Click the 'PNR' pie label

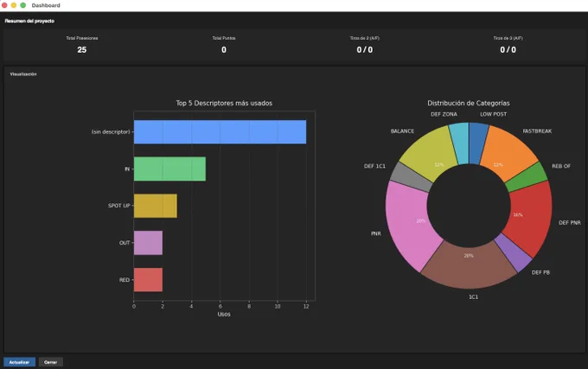tap(376, 233)
